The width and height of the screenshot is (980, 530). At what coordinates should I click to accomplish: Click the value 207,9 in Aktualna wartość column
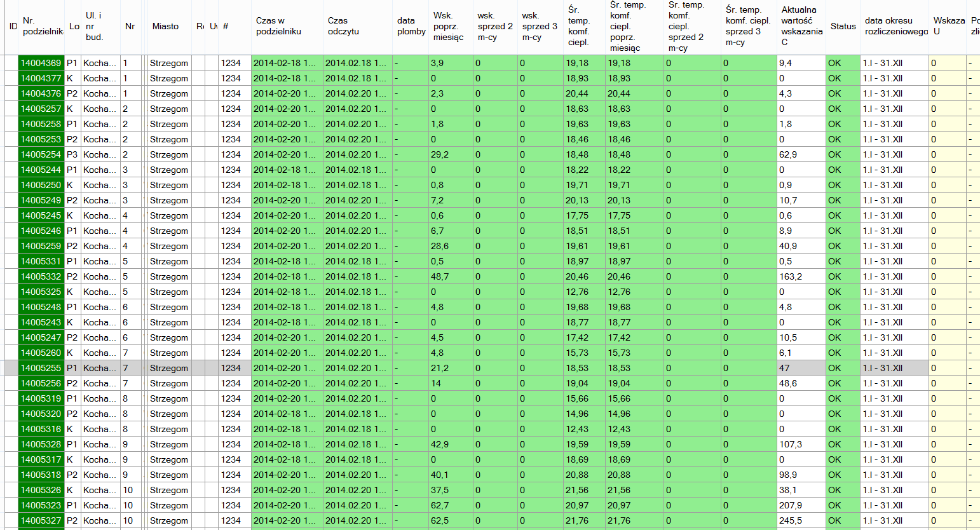801,505
